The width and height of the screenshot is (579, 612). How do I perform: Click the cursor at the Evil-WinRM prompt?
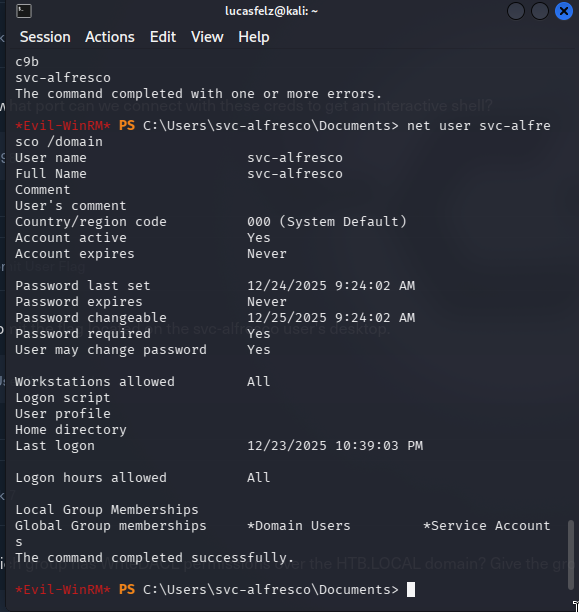pyautogui.click(x=411, y=589)
